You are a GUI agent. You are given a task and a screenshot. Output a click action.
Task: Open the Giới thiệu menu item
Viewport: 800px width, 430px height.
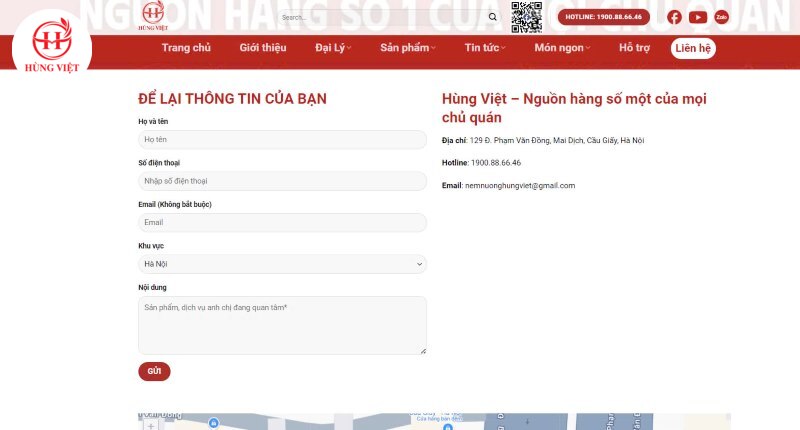point(263,48)
